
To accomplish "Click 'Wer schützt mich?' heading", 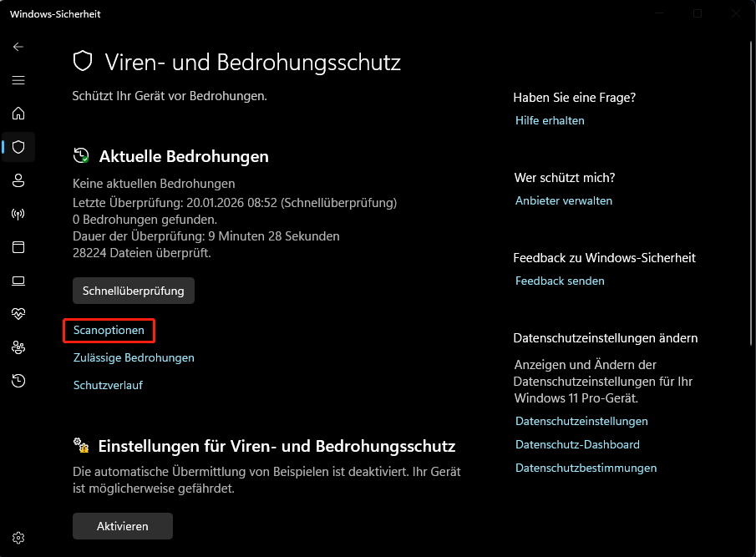I will [565, 178].
